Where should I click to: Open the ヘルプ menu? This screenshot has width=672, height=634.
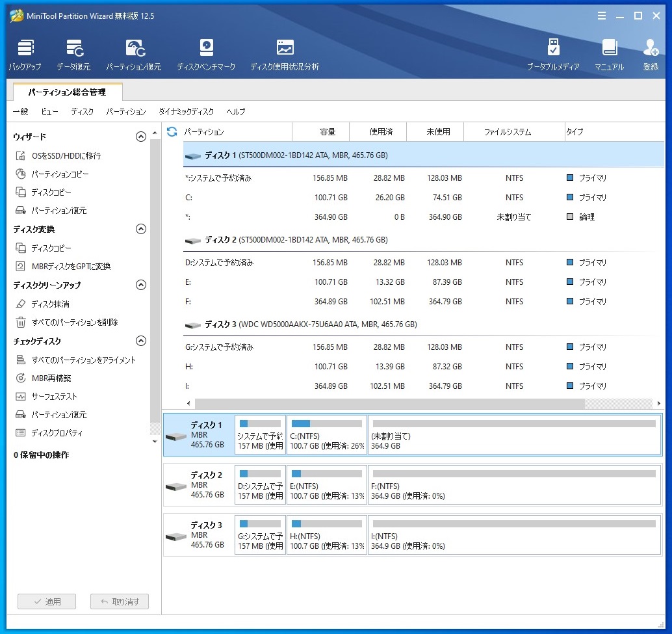[x=236, y=112]
